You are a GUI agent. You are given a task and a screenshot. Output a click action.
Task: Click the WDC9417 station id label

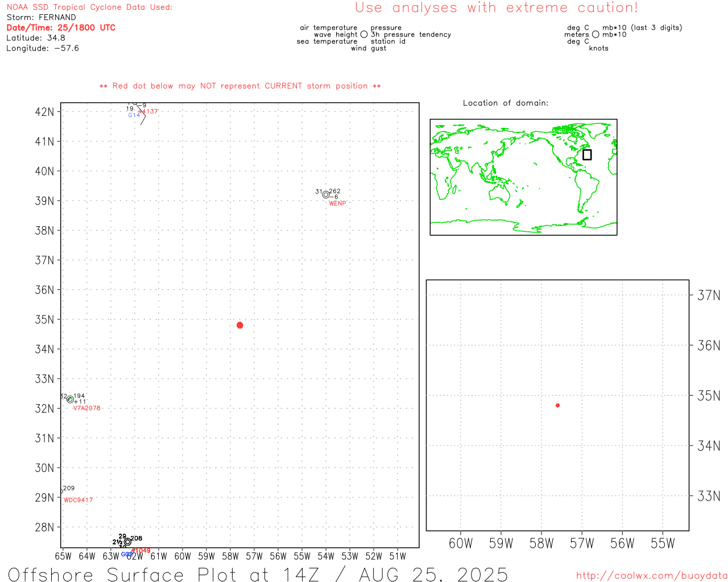[x=78, y=500]
